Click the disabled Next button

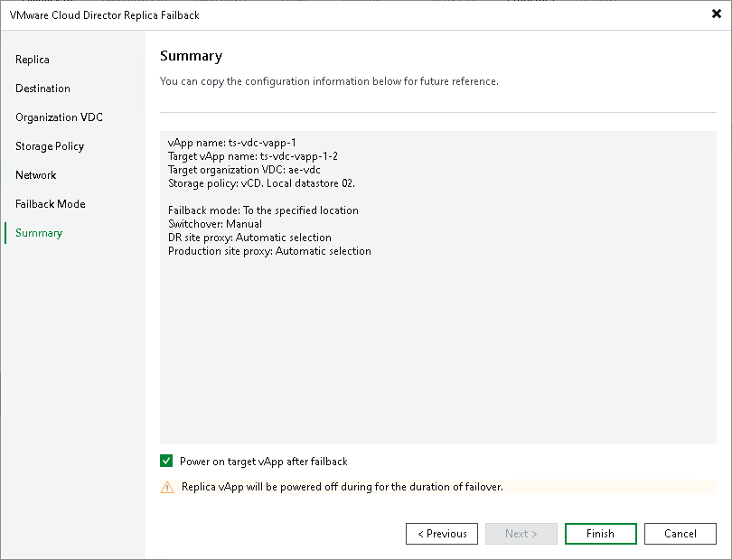(x=521, y=534)
